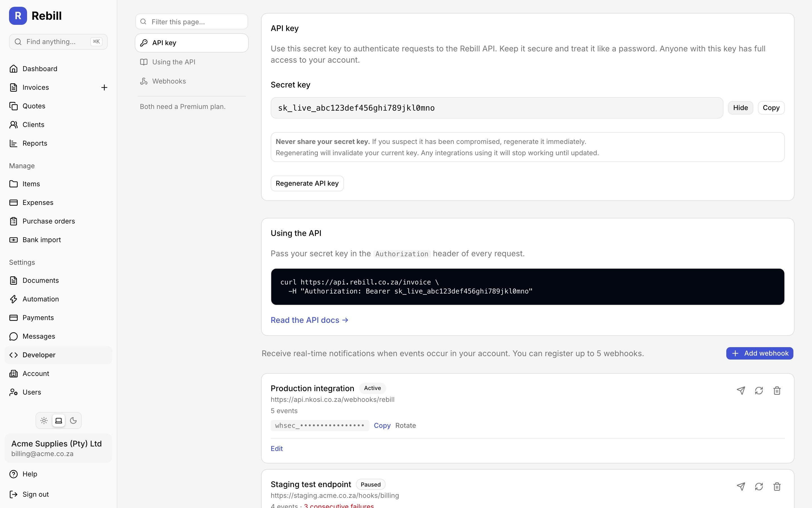The image size is (812, 508).
Task: Go to Expenses
Action: click(x=58, y=203)
